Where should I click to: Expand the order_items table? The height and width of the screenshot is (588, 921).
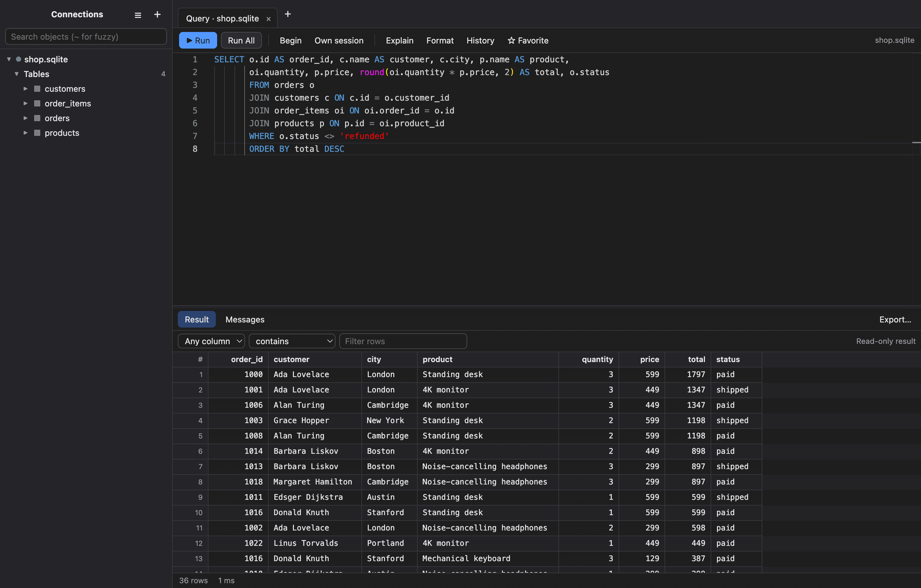click(x=25, y=103)
